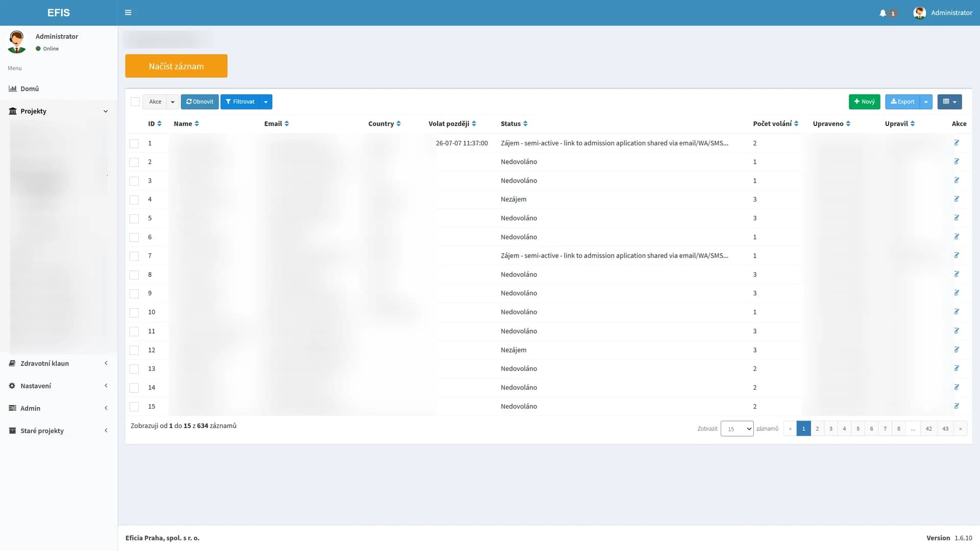Viewport: 980px width, 551px height.
Task: Open the notifications bell icon
Action: (x=883, y=13)
